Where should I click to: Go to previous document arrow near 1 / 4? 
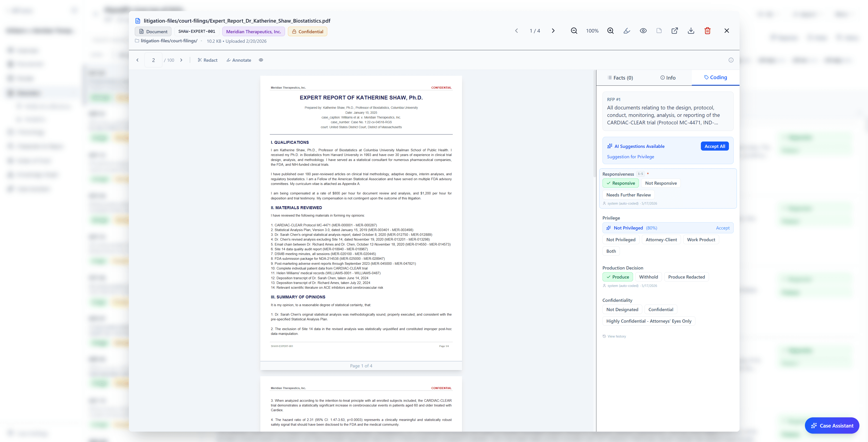[516, 31]
